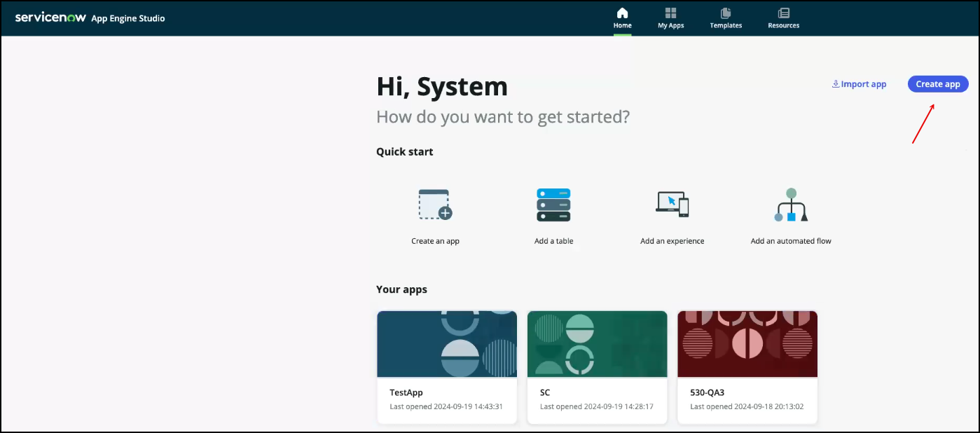Open the TestApp card thumbnail image
The image size is (980, 433).
pos(447,344)
